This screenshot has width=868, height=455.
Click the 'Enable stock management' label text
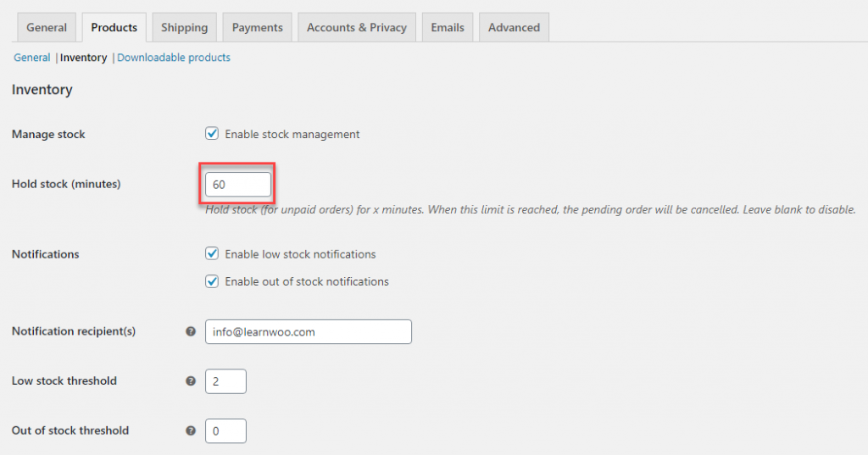click(x=292, y=134)
